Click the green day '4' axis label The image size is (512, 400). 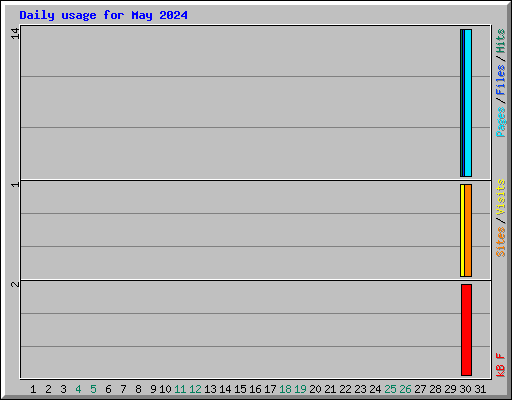pos(78,389)
